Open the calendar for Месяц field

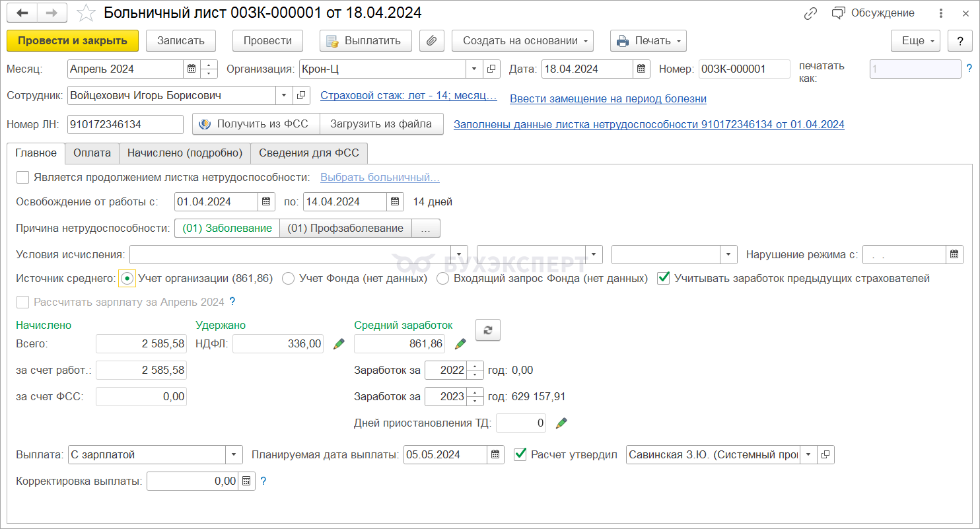[x=192, y=69]
